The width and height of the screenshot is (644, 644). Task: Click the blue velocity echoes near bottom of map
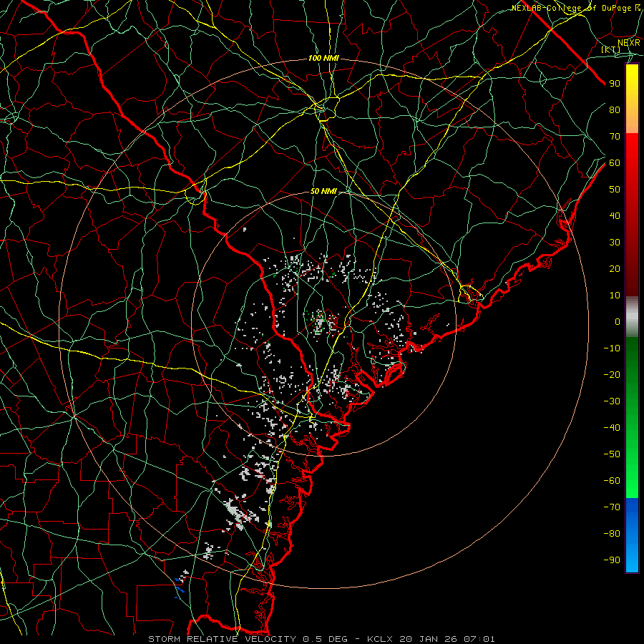pyautogui.click(x=179, y=587)
